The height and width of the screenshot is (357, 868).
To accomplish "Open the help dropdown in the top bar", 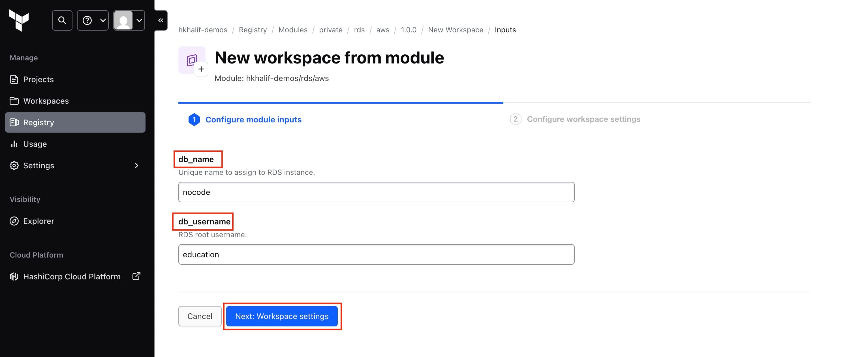I will point(92,20).
